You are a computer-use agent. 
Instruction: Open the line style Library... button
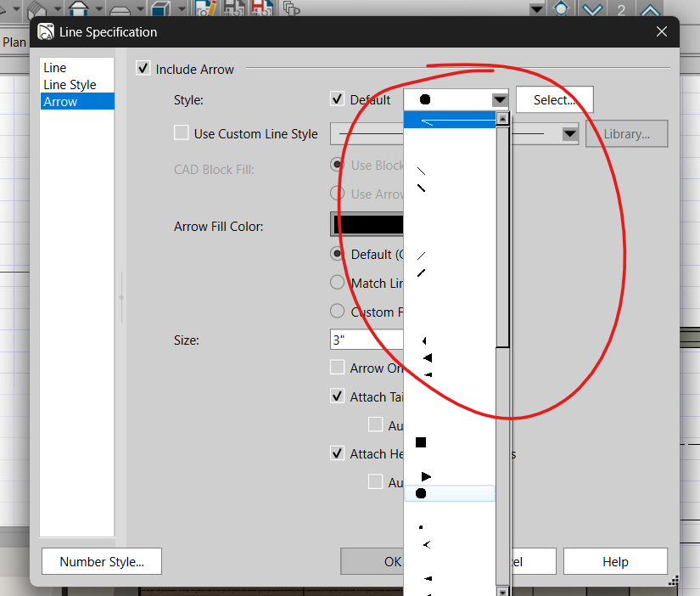pos(626,133)
